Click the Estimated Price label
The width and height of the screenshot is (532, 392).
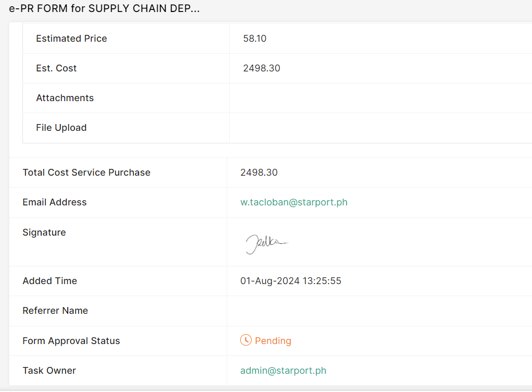71,39
